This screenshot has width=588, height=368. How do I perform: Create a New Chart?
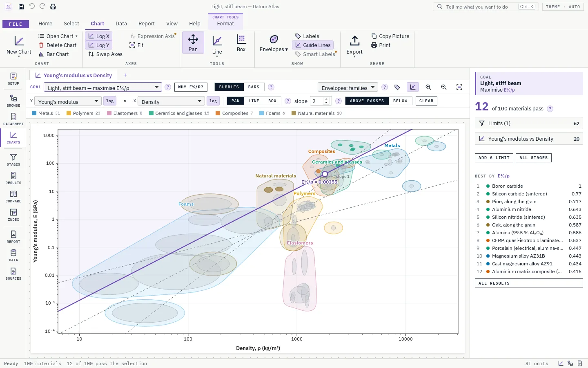point(19,46)
